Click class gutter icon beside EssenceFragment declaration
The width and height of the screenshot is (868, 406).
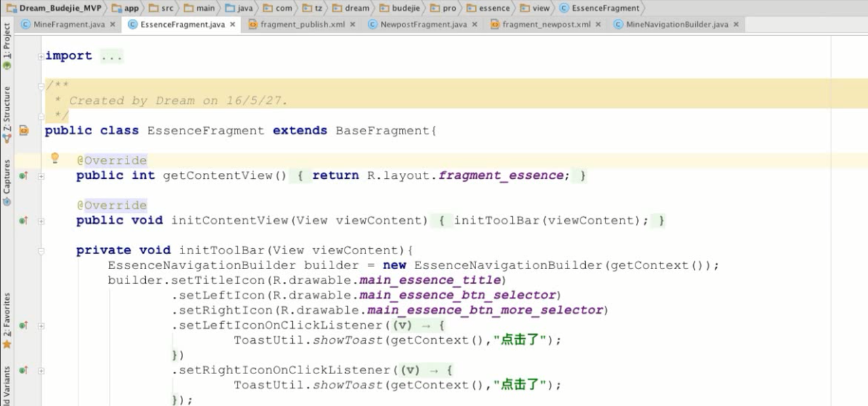tap(24, 130)
